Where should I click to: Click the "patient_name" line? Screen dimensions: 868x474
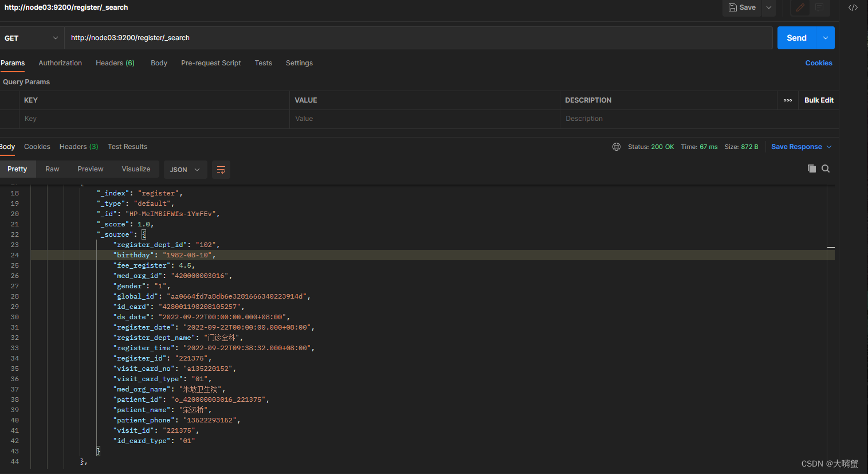coord(162,410)
